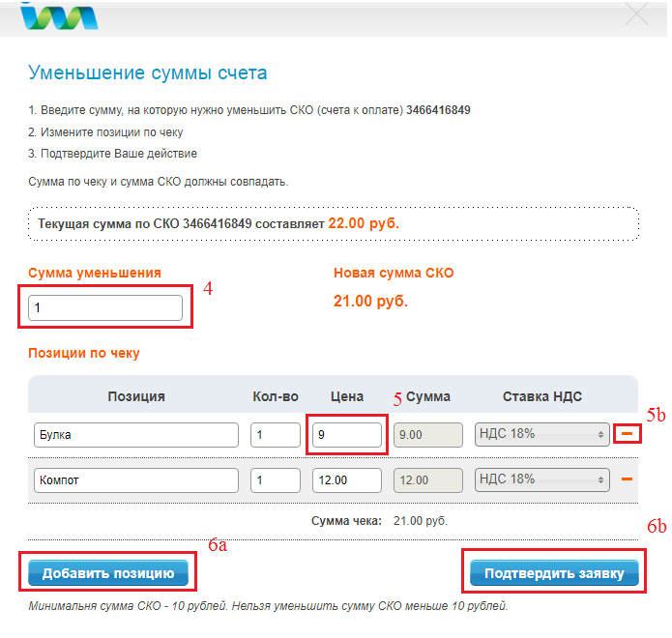This screenshot has height=638, width=672.
Task: Click the Булка sum field showing 9.00
Action: tap(428, 435)
